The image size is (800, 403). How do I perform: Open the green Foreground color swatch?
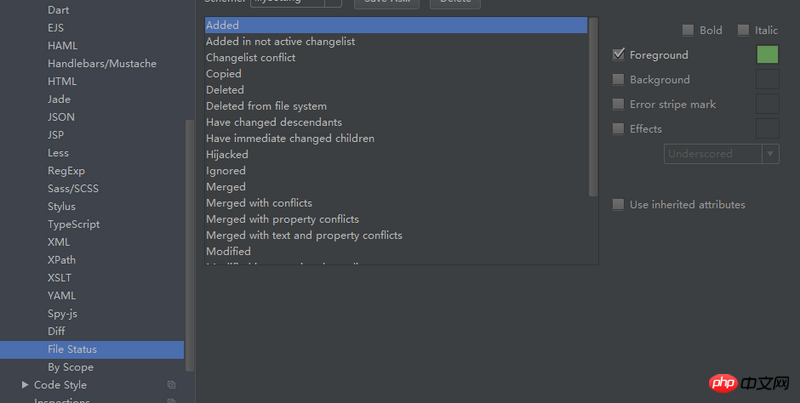pyautogui.click(x=767, y=55)
